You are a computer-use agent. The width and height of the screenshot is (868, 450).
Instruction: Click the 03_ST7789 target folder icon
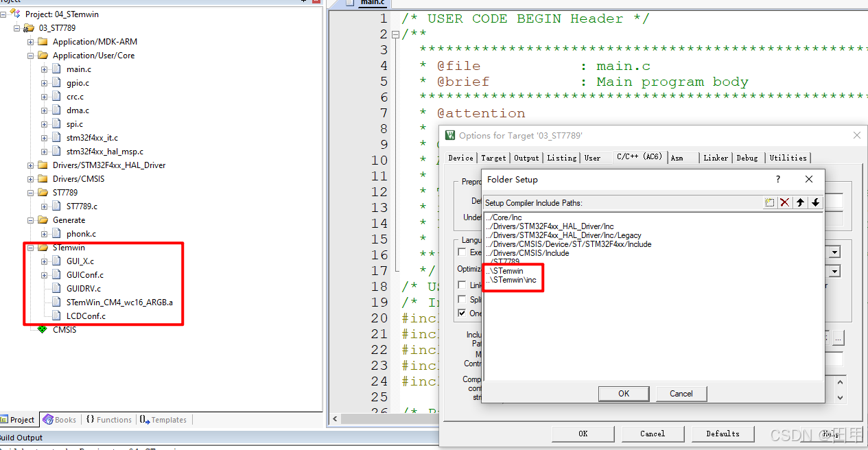pyautogui.click(x=29, y=28)
